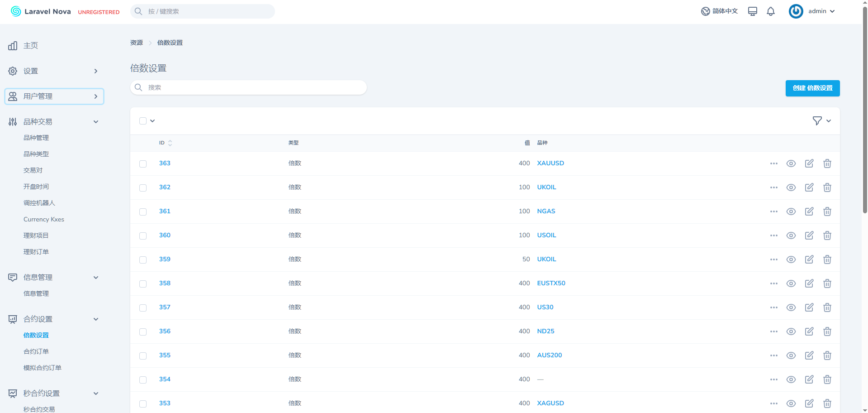
Task: Check the select-all checkbox in table header
Action: pos(143,121)
